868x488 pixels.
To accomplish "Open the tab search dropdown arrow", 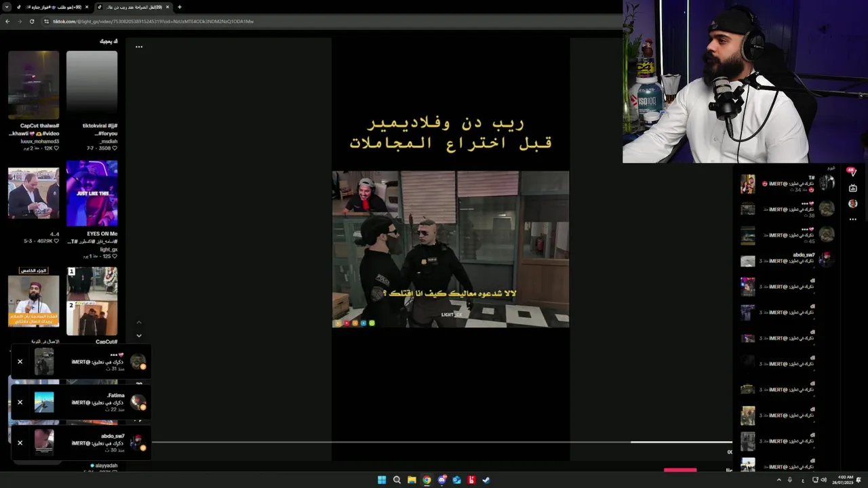I will tap(6, 7).
